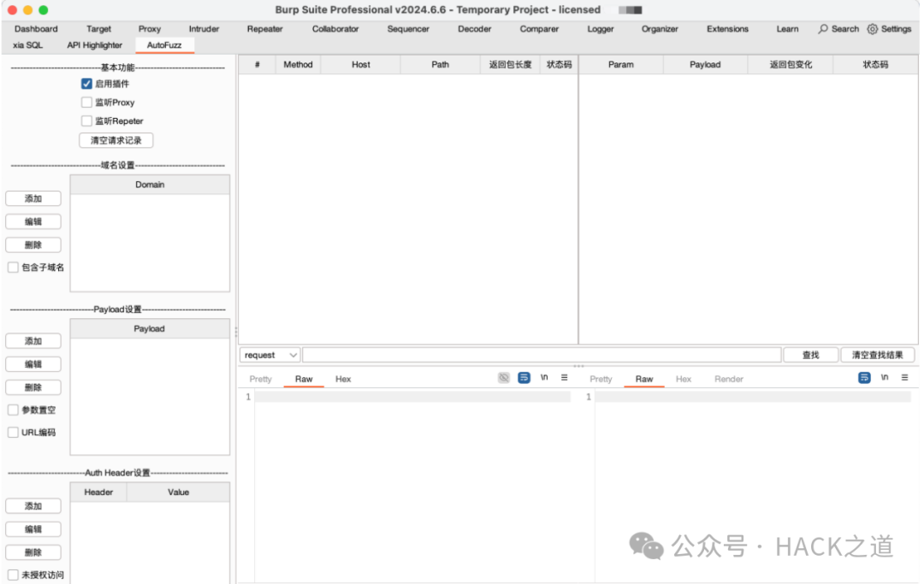Toggle the hidden-characters eye icon in request editor
Image resolution: width=924 pixels, height=584 pixels.
click(x=503, y=378)
